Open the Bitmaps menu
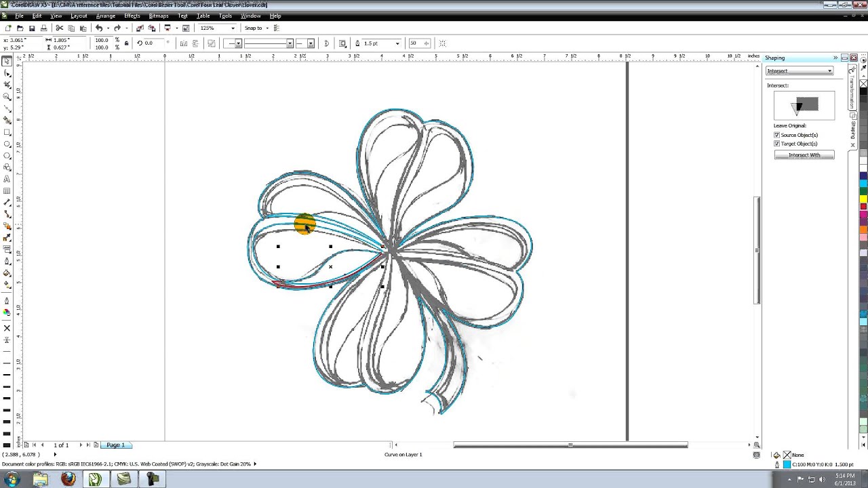This screenshot has height=488, width=868. coord(159,16)
